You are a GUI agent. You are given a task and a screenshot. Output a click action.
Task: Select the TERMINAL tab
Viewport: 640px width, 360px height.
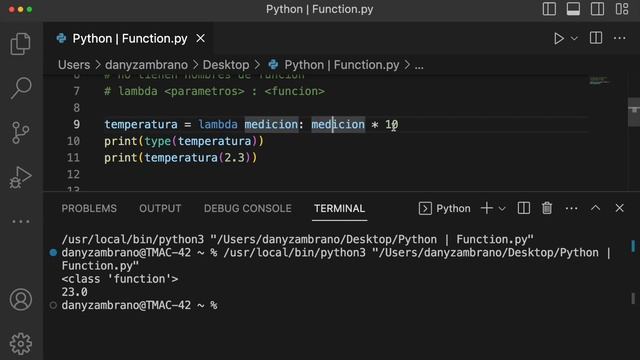(x=339, y=209)
